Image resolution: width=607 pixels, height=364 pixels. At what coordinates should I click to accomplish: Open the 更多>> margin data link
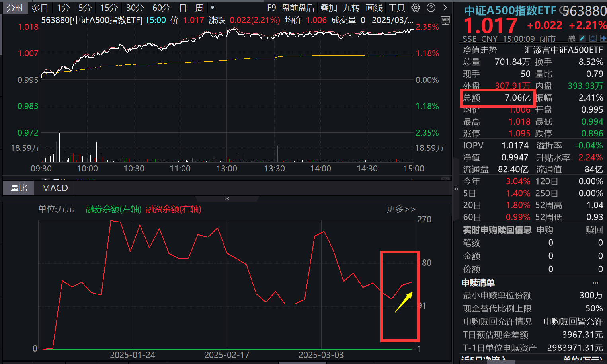[400, 209]
